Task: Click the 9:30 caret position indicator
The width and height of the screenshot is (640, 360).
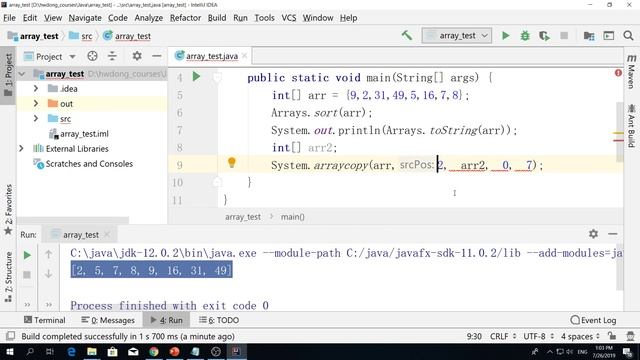Action: tap(474, 336)
